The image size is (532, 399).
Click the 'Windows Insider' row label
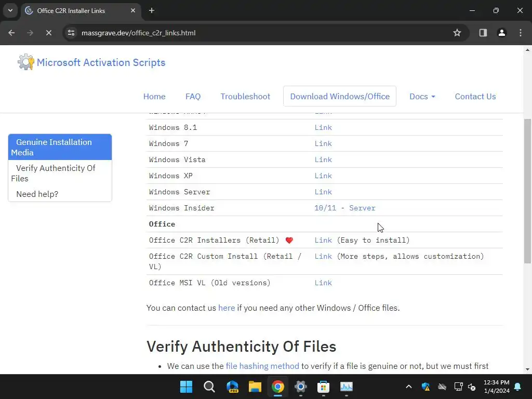pyautogui.click(x=181, y=208)
